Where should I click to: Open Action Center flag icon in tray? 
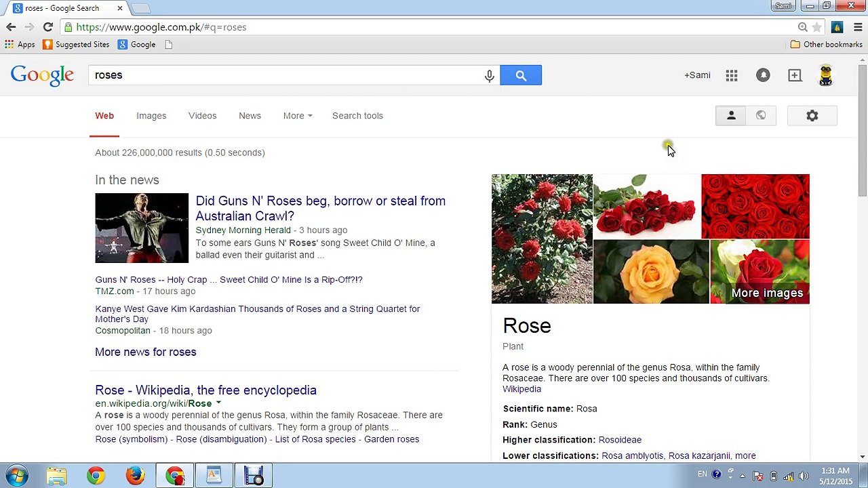coord(759,476)
